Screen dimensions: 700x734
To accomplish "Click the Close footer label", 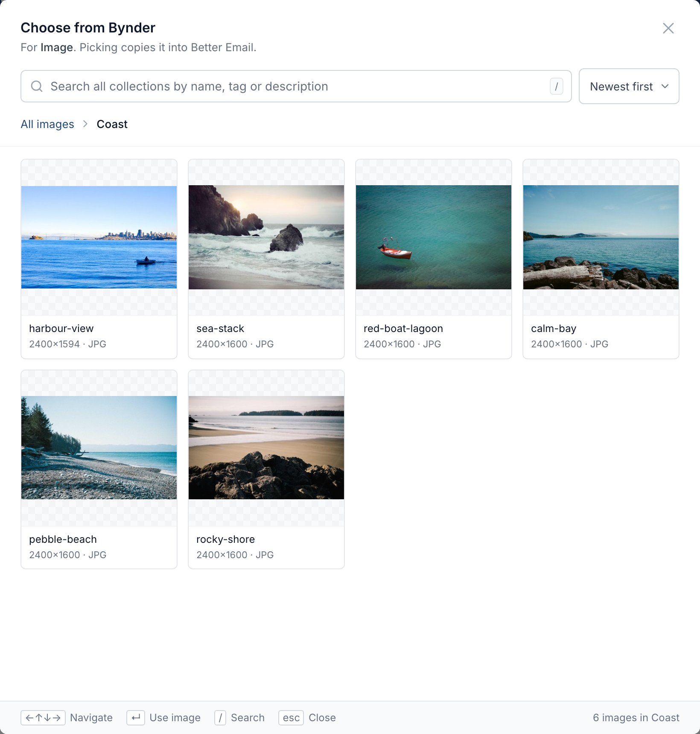I will point(322,718).
